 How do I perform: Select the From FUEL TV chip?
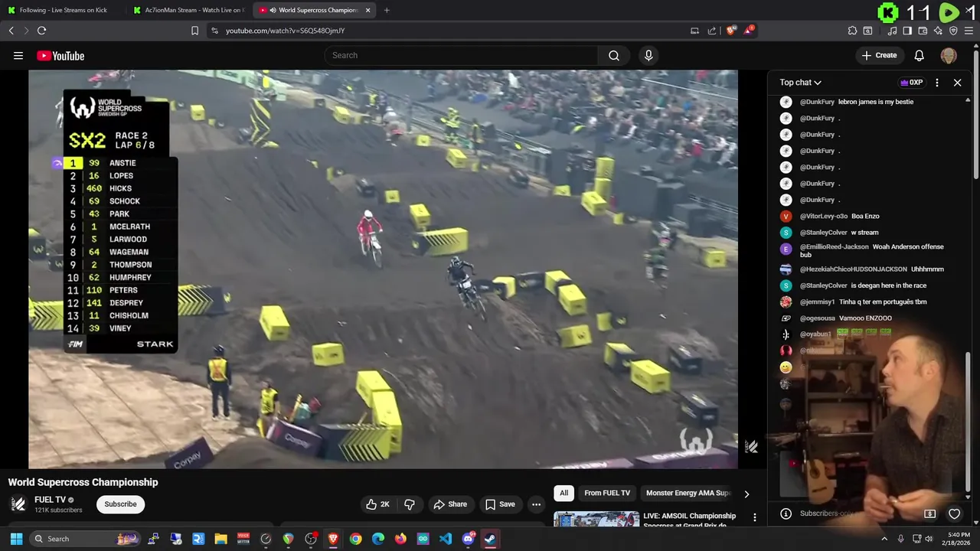coord(607,493)
